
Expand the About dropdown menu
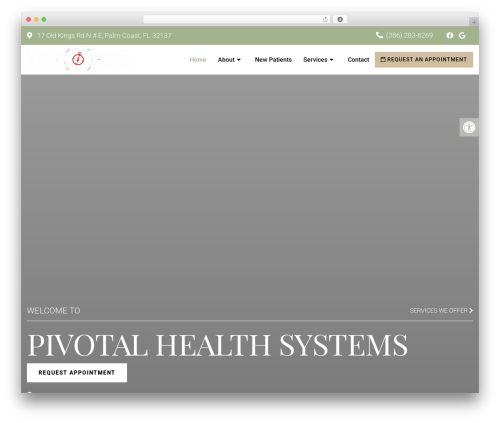click(x=229, y=60)
